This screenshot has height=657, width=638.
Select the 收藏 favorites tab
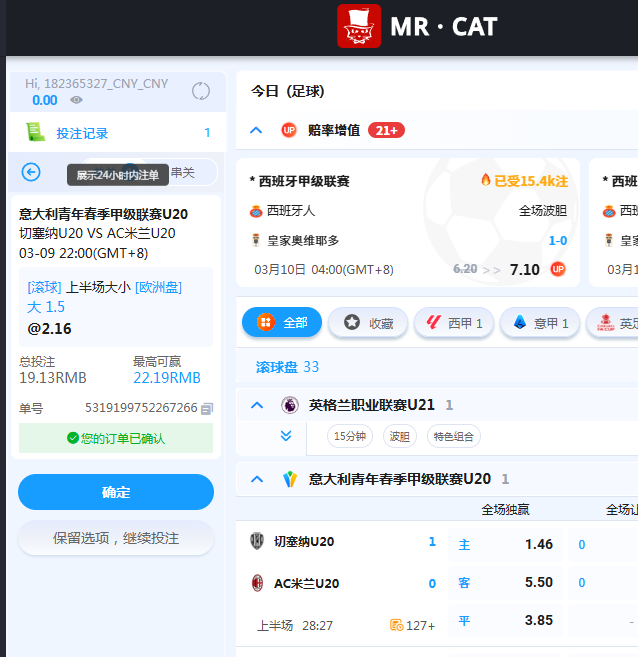click(368, 323)
